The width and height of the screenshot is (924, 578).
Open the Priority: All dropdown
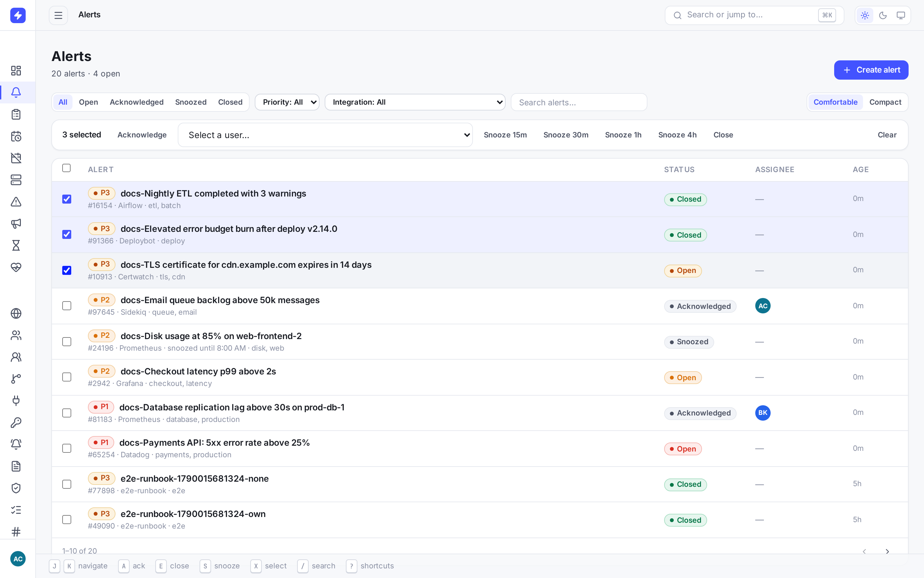(x=287, y=102)
